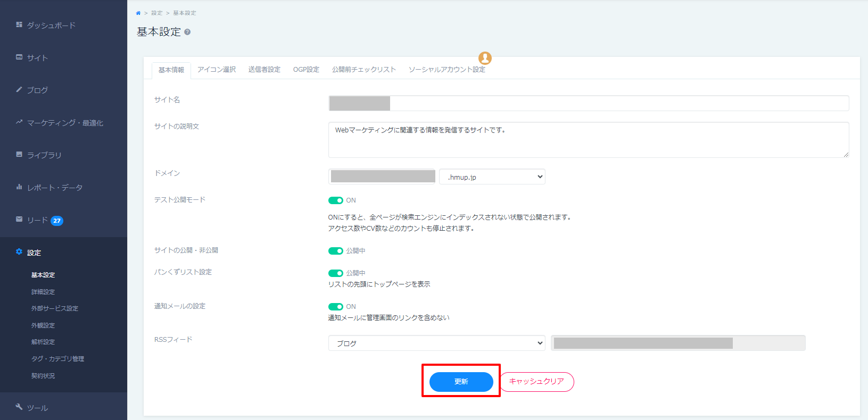The height and width of the screenshot is (420, 868).
Task: Toggle 通知メールの設定 switch
Action: [x=336, y=307]
